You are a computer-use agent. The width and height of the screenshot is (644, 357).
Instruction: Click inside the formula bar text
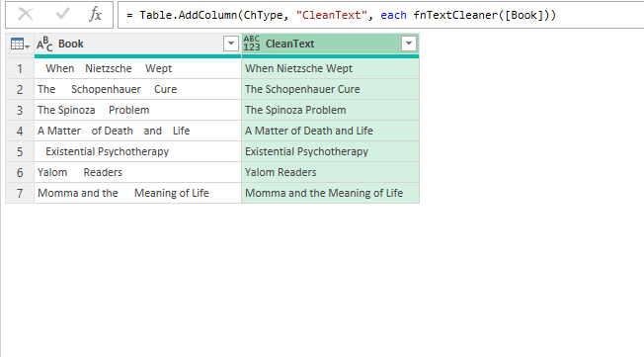[x=341, y=15]
